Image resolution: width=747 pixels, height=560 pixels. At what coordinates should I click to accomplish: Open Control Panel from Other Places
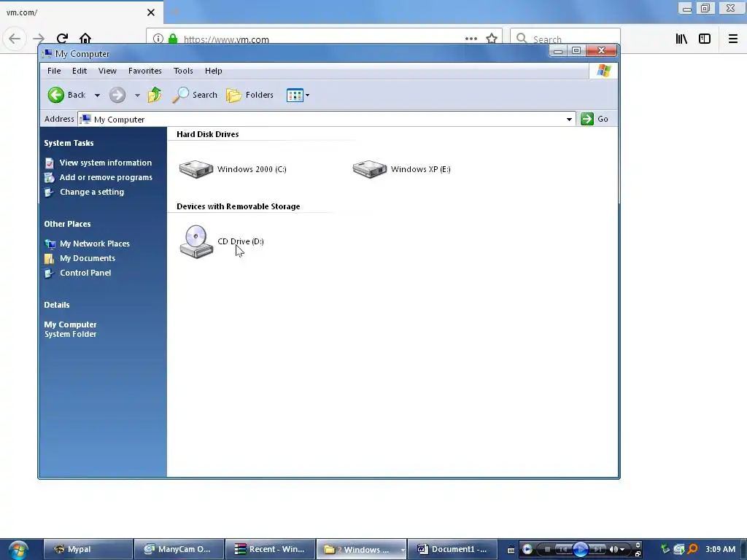(x=85, y=273)
